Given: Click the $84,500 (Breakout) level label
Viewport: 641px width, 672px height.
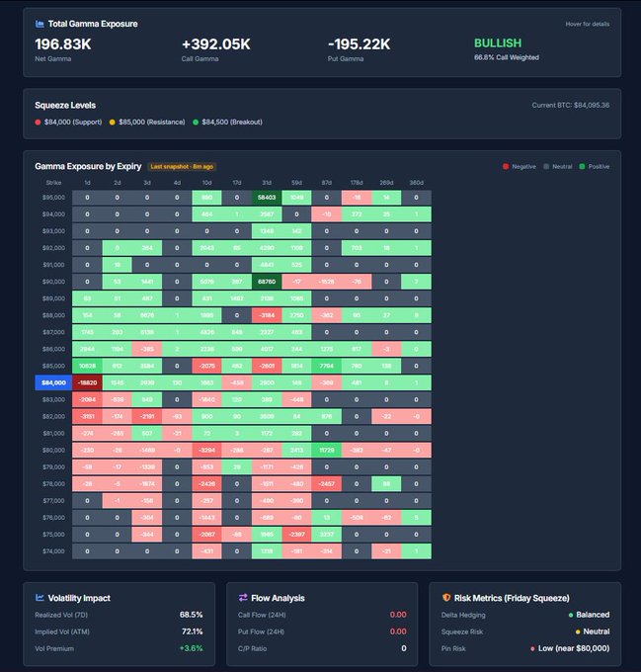Looking at the screenshot, I should (232, 123).
